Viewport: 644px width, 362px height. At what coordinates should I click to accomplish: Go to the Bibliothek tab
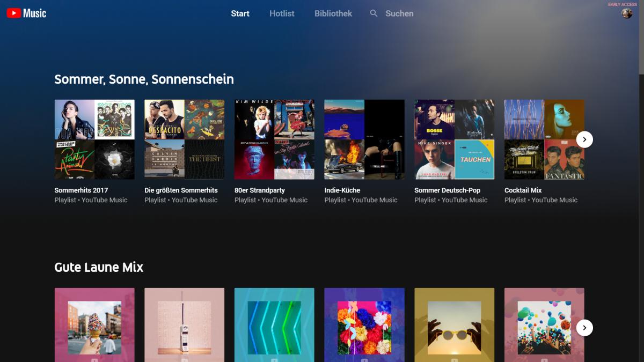[333, 13]
